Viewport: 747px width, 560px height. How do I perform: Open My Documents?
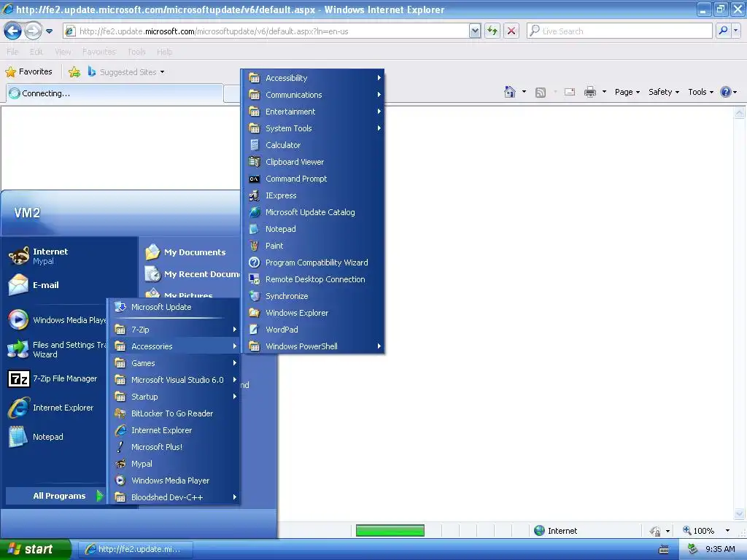190,252
